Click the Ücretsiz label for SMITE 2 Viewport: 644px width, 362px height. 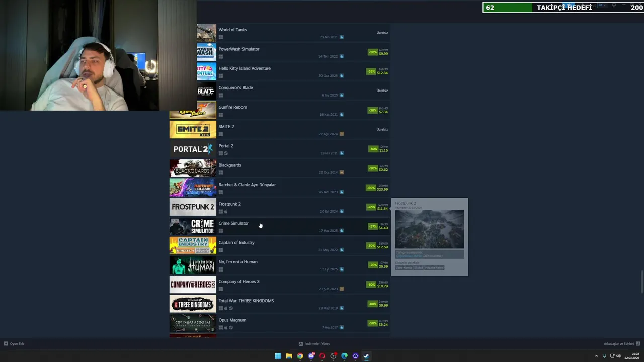[x=382, y=129]
